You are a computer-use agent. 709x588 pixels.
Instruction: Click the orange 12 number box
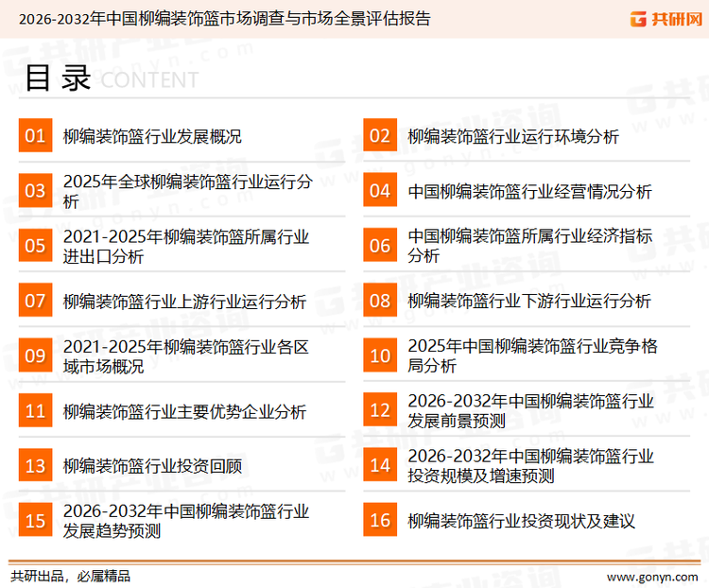tap(380, 409)
